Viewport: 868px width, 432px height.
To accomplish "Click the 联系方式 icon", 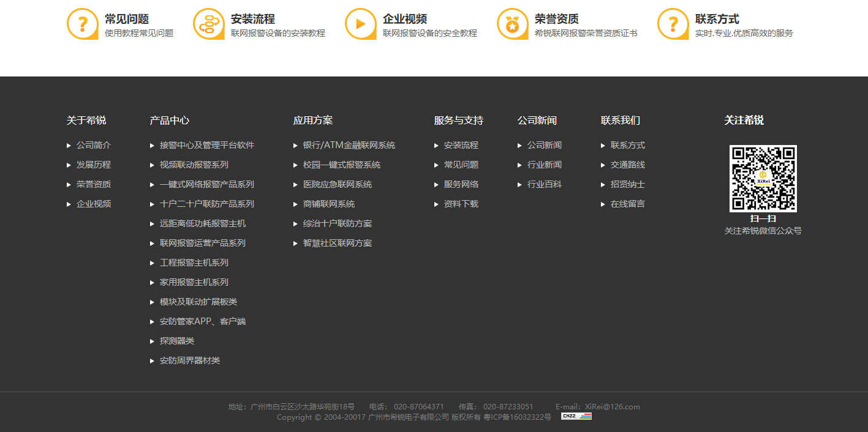I will (x=673, y=24).
